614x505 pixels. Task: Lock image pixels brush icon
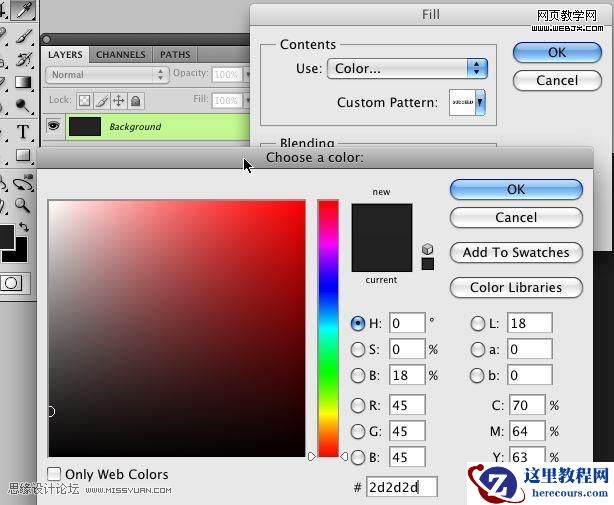coord(102,101)
